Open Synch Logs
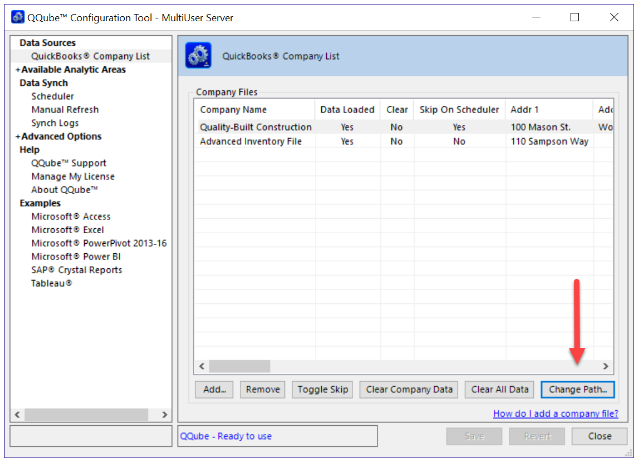Screen dimensions: 635x463 coord(55,123)
